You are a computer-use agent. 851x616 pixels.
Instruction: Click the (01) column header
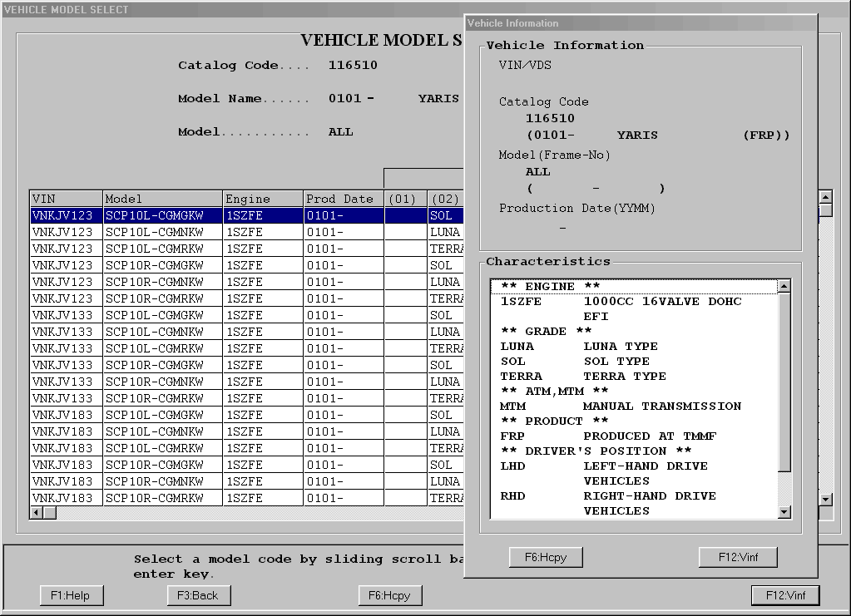pos(405,199)
